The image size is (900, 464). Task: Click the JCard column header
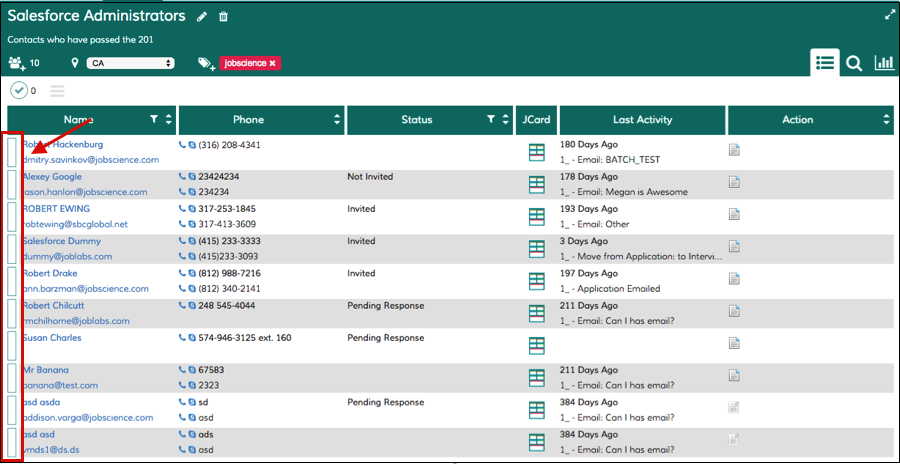[x=536, y=120]
